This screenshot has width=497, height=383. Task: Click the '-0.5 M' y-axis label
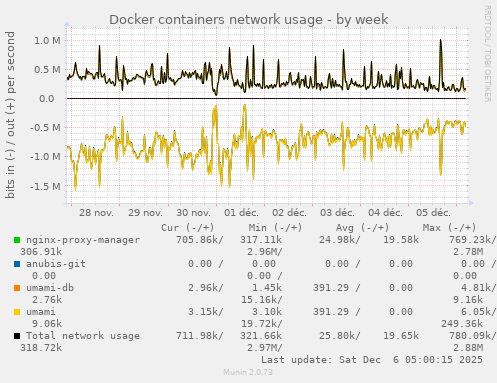pyautogui.click(x=45, y=128)
